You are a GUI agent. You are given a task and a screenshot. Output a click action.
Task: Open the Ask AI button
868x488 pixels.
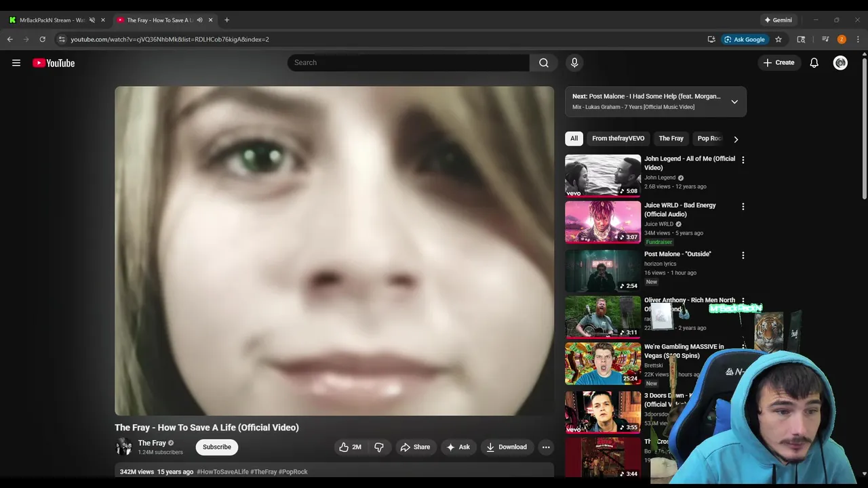pos(458,447)
